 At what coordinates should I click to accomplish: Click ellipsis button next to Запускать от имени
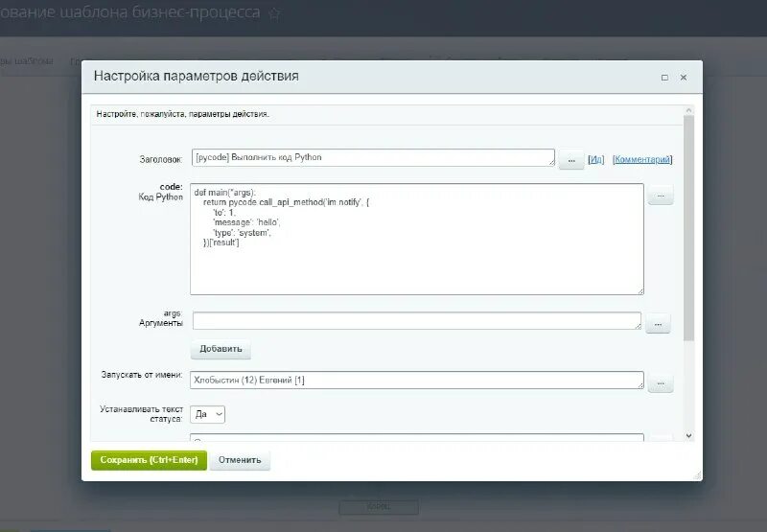(x=661, y=383)
